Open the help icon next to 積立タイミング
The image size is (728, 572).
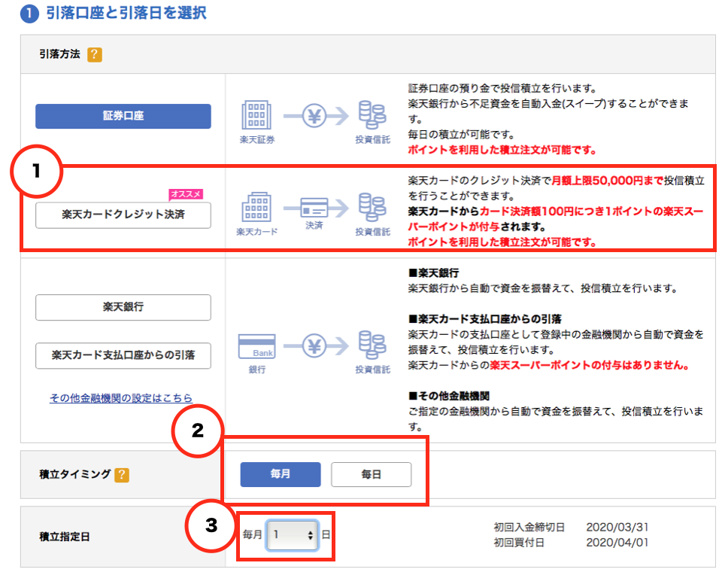pos(122,474)
